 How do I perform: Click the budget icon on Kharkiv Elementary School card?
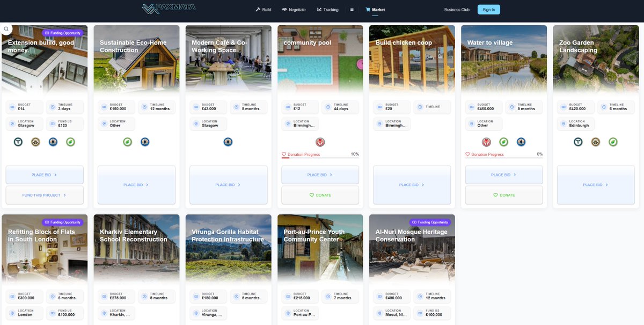point(105,296)
